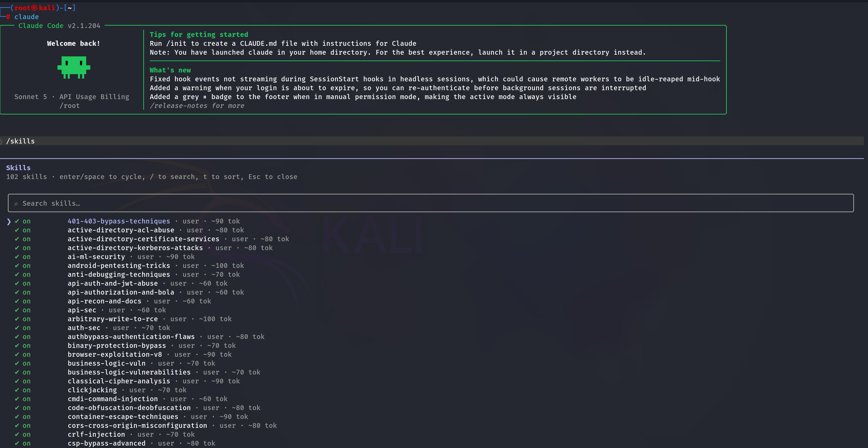Screen dimensions: 868x448
Task: Click the claude command after the prompt
Action: coord(27,17)
